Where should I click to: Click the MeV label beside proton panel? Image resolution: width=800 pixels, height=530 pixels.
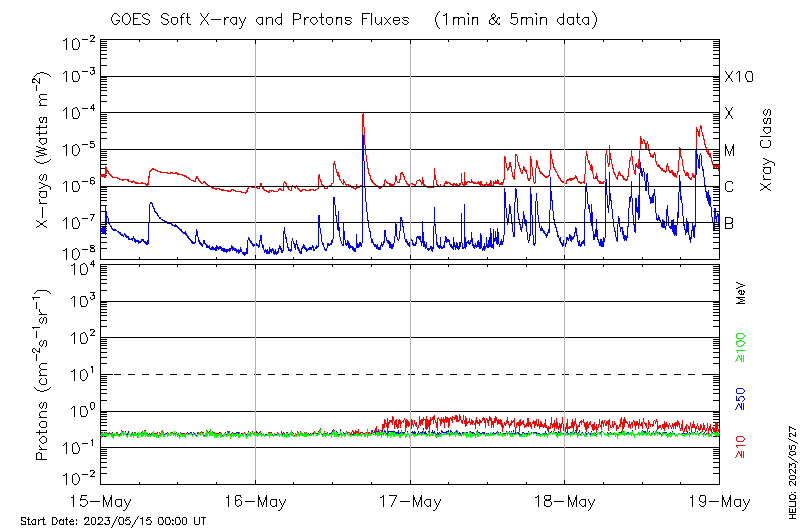(742, 295)
